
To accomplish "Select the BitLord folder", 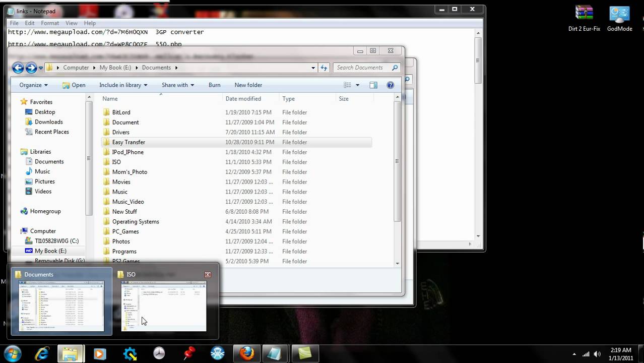I will click(x=121, y=112).
